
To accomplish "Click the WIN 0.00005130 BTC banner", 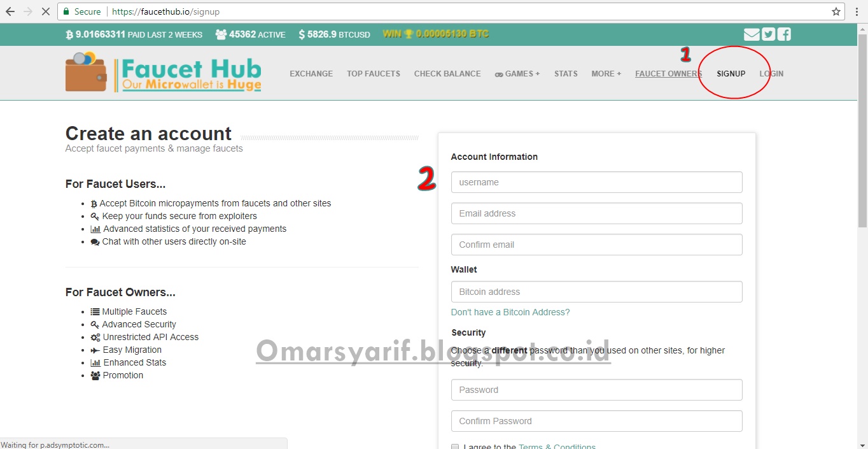I will [435, 34].
